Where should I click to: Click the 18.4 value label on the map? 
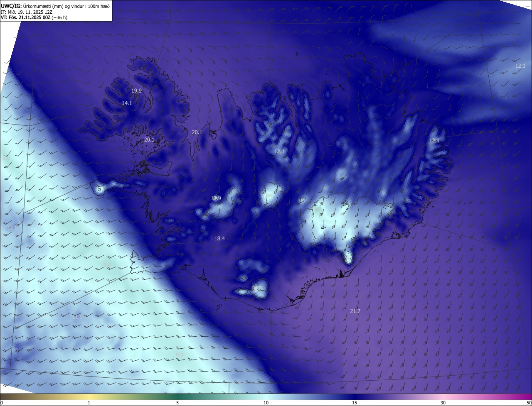click(x=219, y=238)
